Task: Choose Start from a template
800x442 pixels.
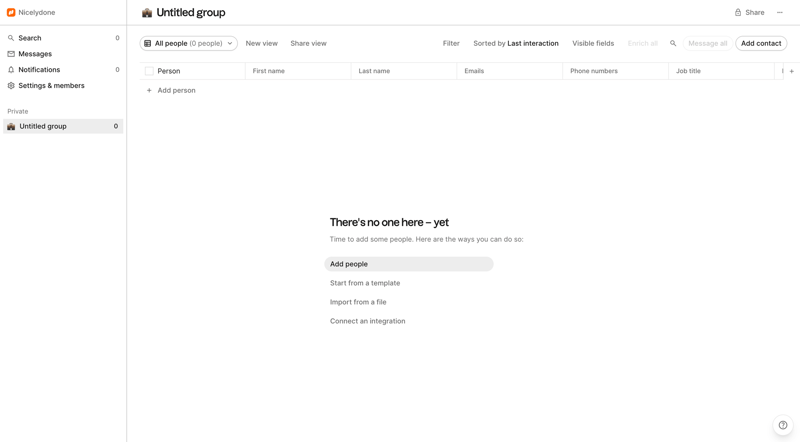Action: 365,283
